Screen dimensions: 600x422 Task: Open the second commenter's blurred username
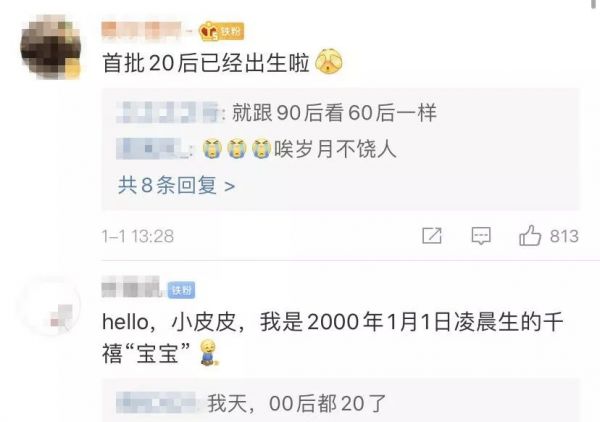point(132,287)
